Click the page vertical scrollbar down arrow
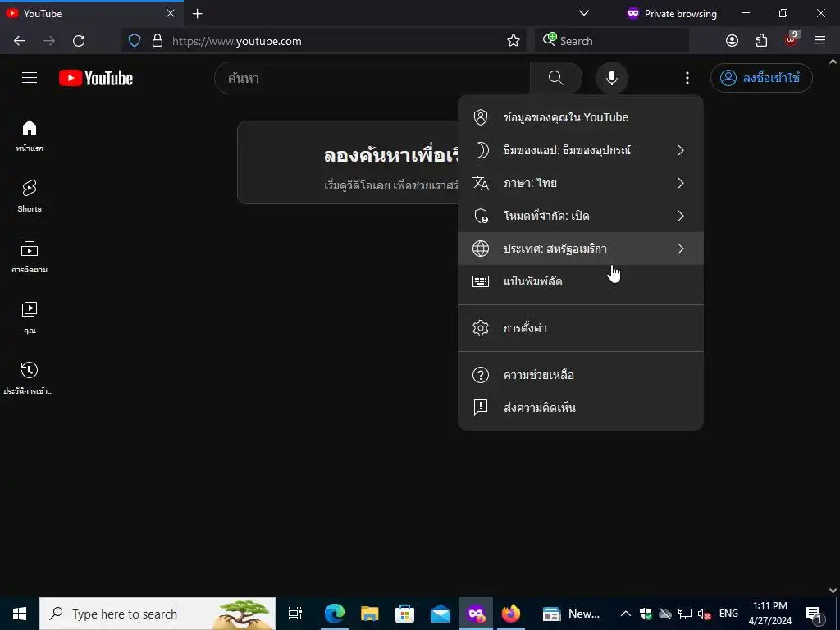840x630 pixels. 833,590
